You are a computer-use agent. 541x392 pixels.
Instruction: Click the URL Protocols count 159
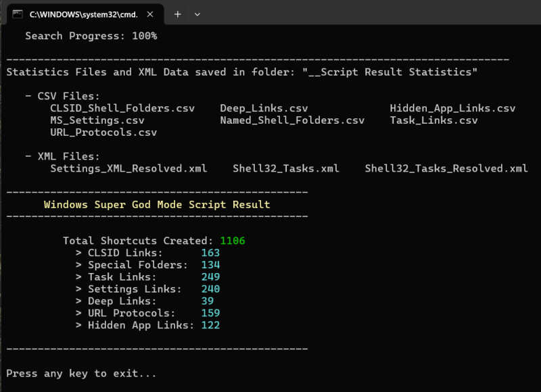[x=210, y=313]
